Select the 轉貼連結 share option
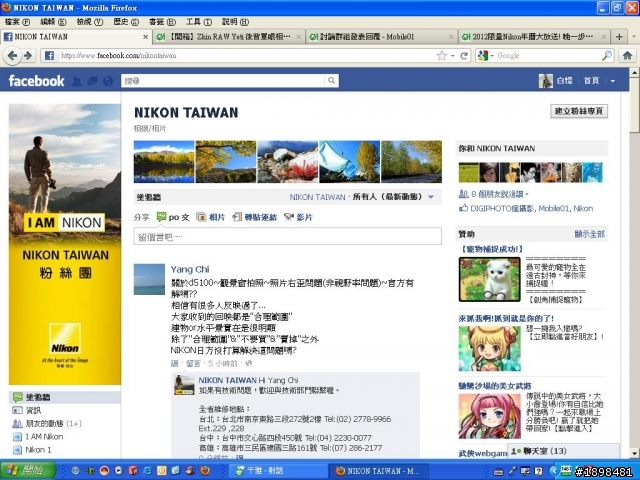The width and height of the screenshot is (640, 480). [x=254, y=217]
